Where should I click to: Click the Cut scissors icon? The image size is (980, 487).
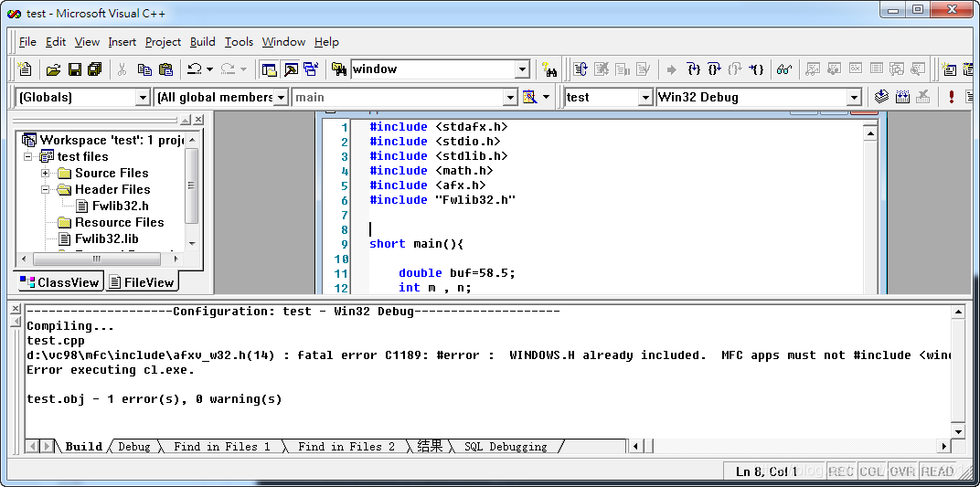coord(122,69)
